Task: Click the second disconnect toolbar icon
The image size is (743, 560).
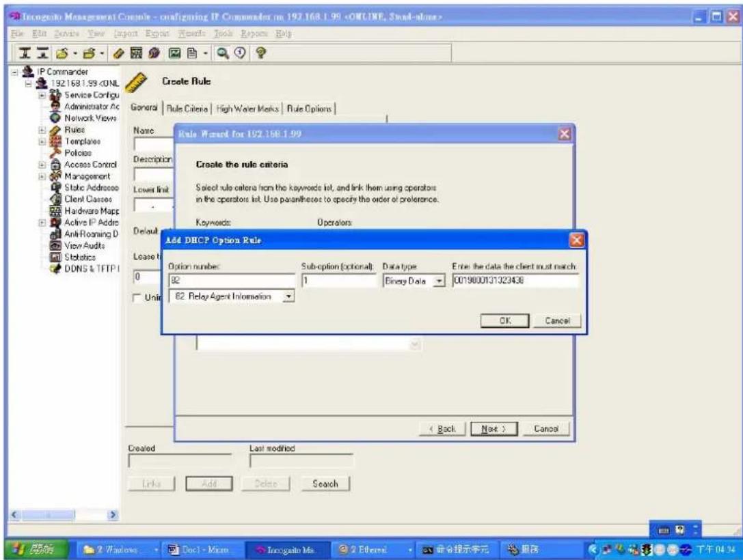Action: coord(42,53)
